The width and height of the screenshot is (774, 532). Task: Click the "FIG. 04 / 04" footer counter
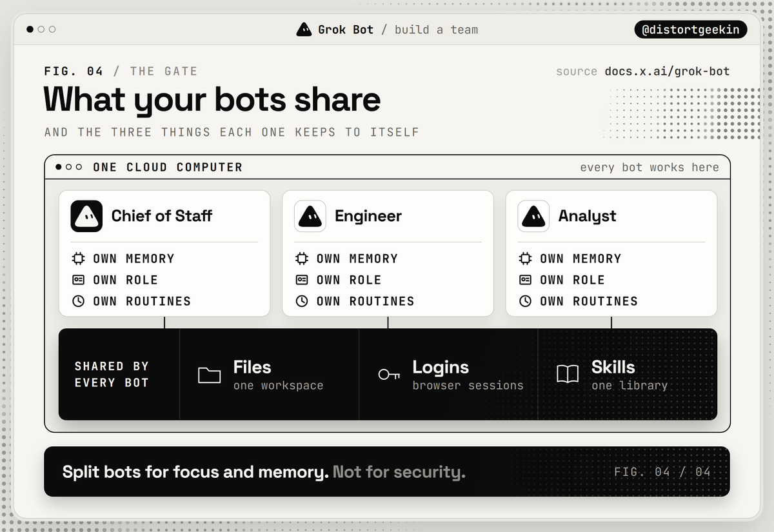662,472
